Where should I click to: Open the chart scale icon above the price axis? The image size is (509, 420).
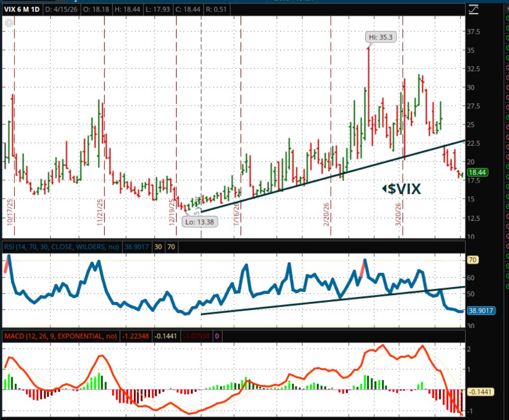[x=474, y=9]
